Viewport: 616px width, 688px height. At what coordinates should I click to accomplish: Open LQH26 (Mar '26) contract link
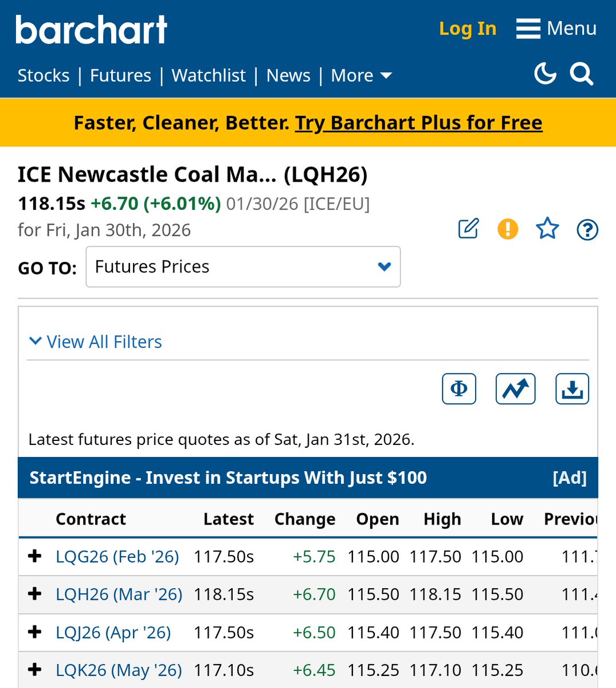pos(119,594)
